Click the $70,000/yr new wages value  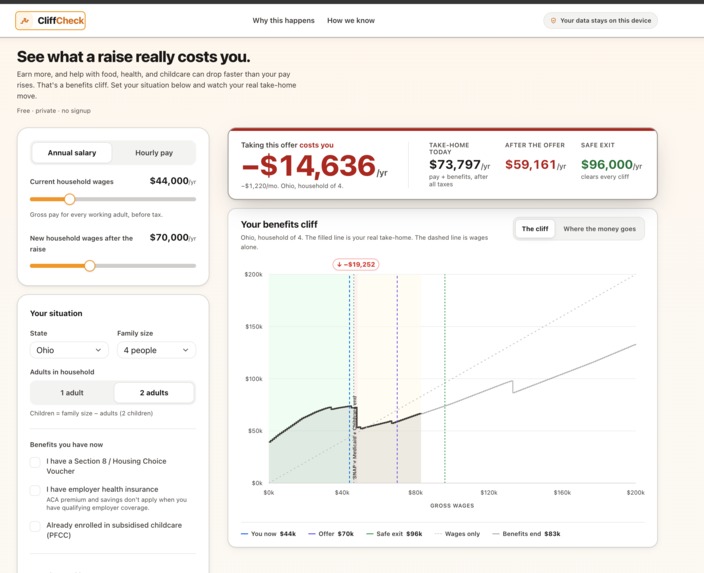pyautogui.click(x=173, y=238)
